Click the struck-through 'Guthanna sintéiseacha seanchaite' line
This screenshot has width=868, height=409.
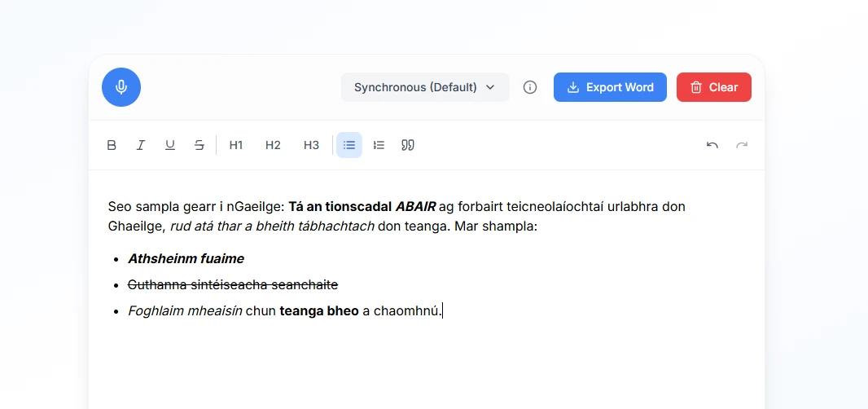coord(233,284)
